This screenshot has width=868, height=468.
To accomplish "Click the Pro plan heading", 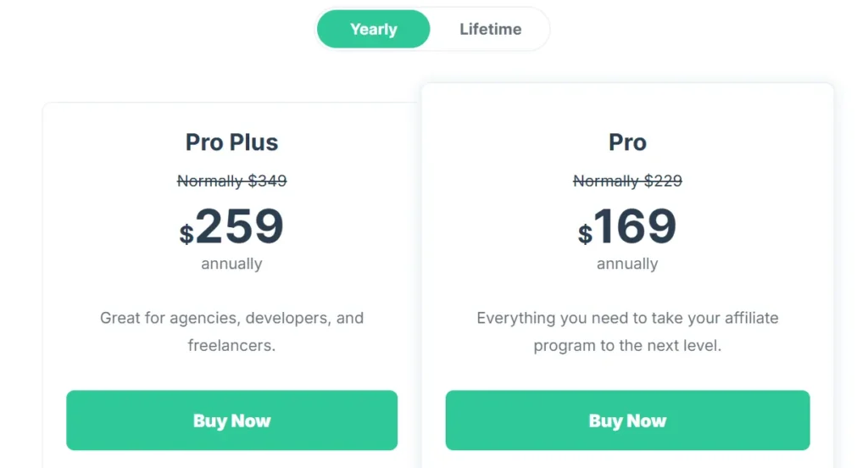I will 627,142.
